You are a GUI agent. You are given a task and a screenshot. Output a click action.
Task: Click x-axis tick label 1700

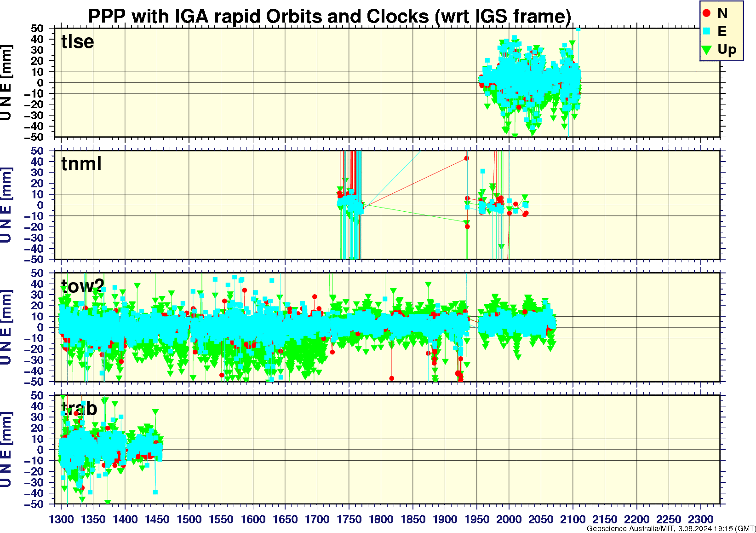(317, 519)
